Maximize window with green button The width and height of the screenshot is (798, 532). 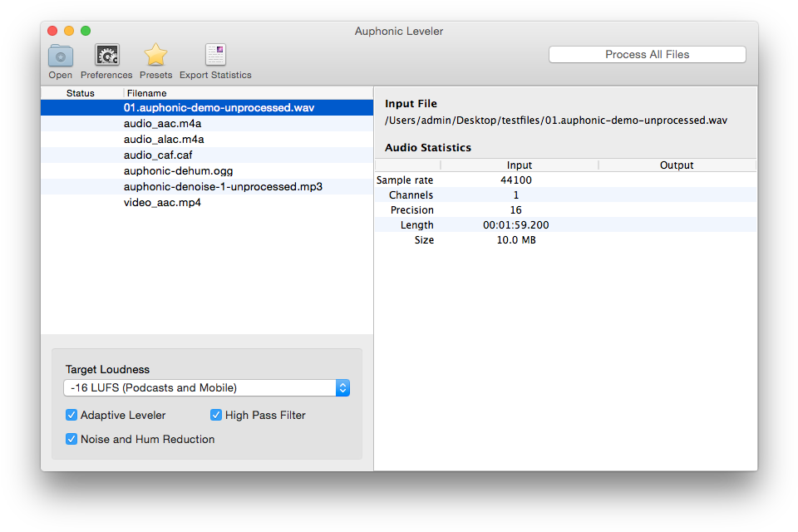pos(86,31)
